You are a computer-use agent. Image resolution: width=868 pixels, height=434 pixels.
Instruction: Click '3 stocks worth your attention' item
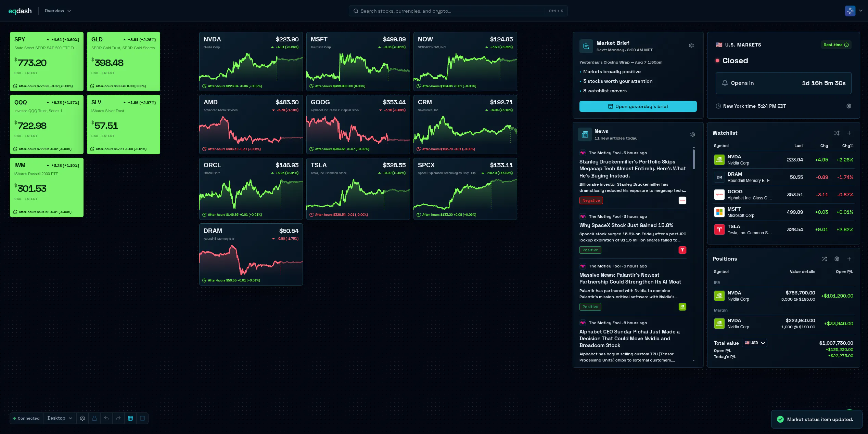(x=617, y=81)
